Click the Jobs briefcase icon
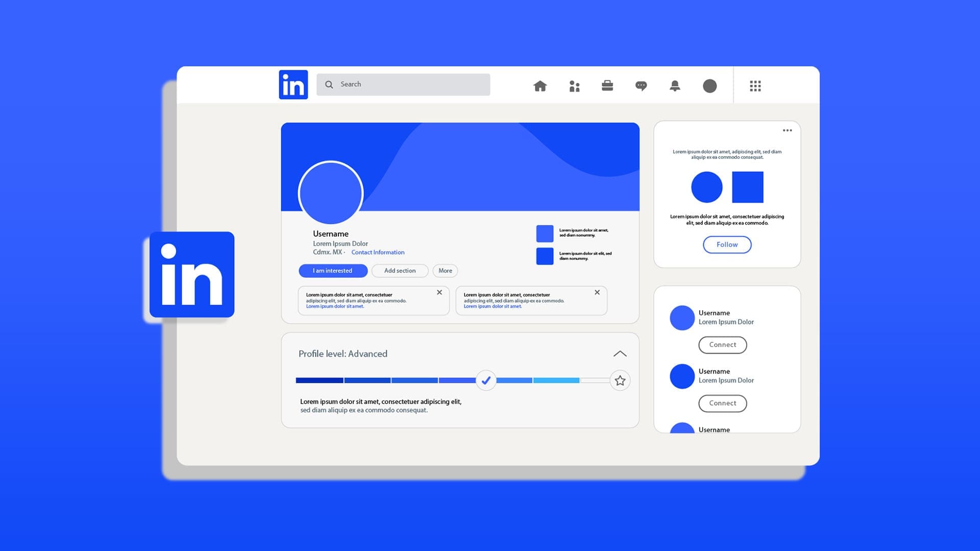The height and width of the screenshot is (551, 980). 607,85
